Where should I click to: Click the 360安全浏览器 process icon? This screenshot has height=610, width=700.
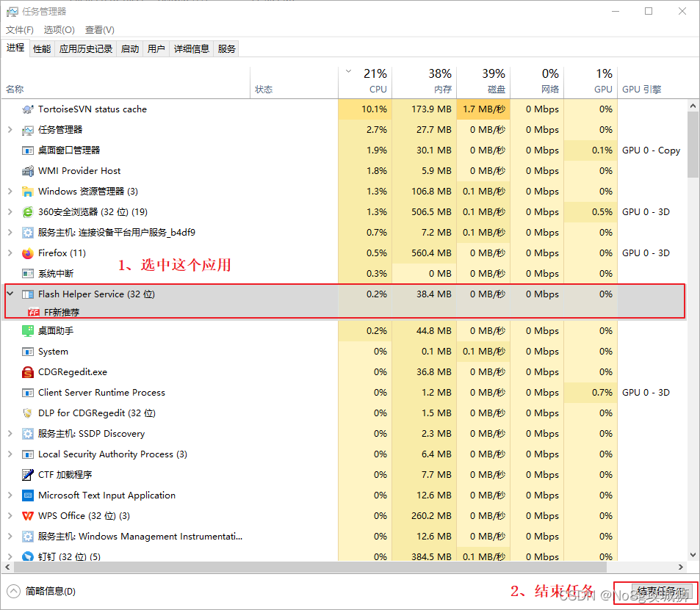click(x=28, y=212)
